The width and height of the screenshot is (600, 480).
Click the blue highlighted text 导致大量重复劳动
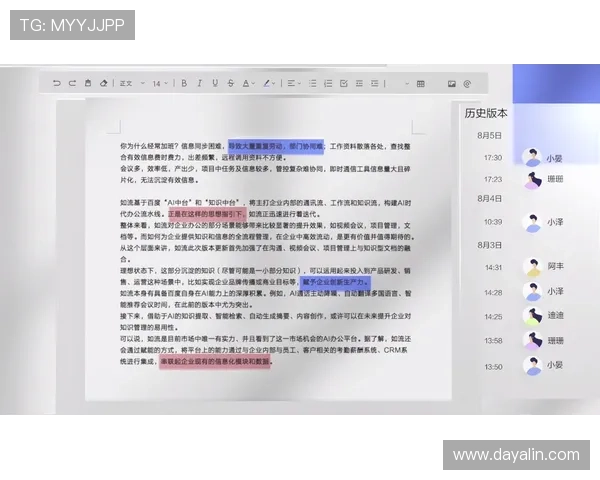coord(258,146)
